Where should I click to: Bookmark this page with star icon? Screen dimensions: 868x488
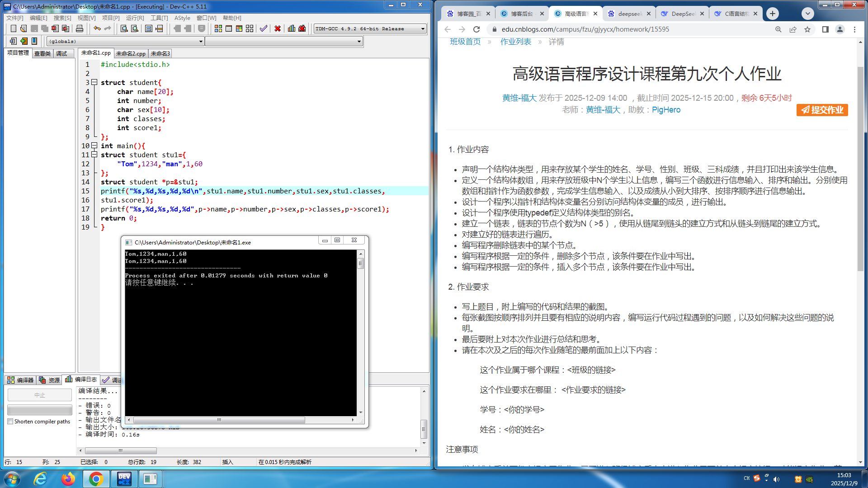pyautogui.click(x=807, y=29)
